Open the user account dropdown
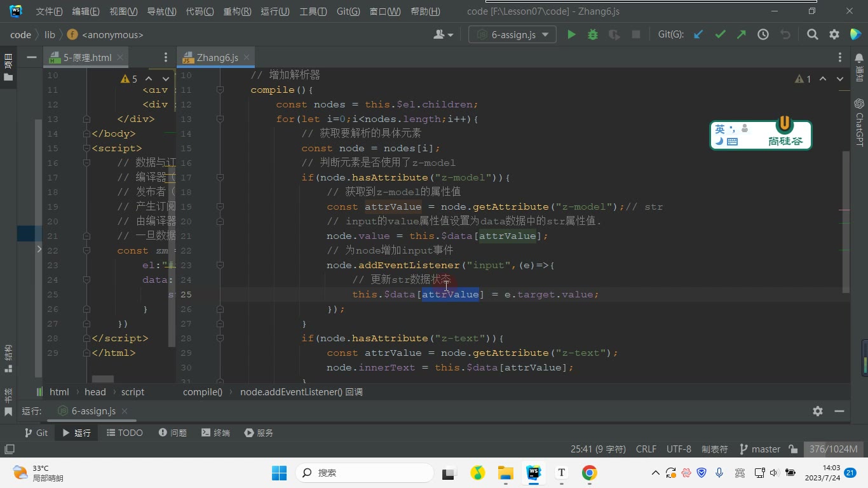Viewport: 868px width, 488px height. (444, 35)
